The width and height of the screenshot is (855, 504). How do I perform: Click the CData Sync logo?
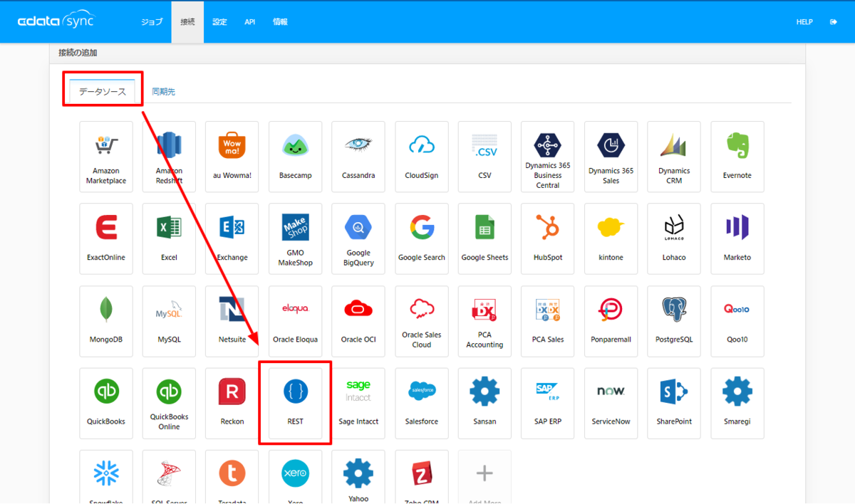(x=56, y=21)
